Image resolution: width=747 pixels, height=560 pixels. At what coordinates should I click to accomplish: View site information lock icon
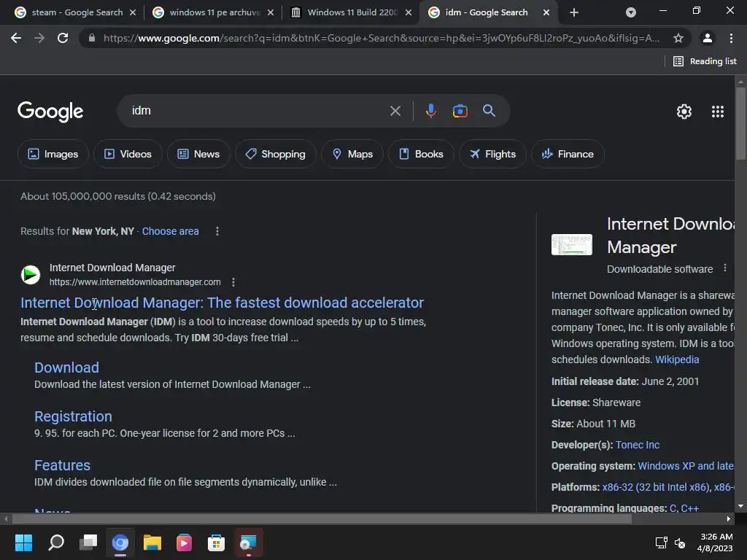(x=92, y=38)
